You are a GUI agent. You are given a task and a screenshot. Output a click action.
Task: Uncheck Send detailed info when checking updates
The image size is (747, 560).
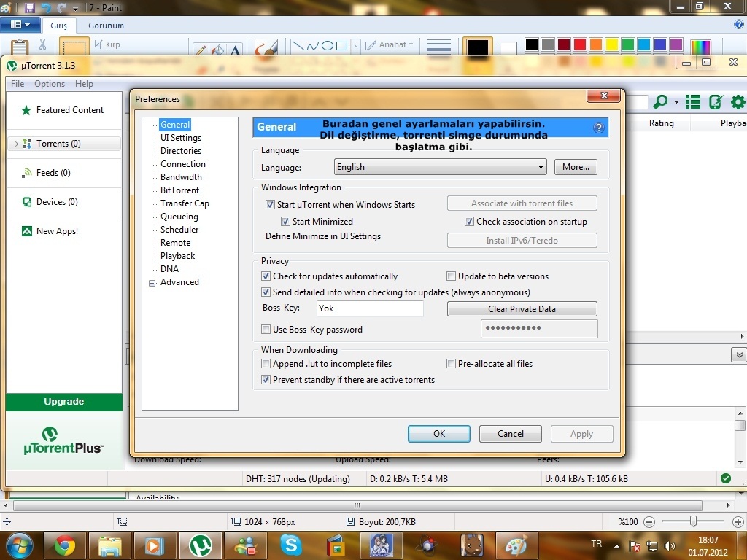(x=266, y=292)
